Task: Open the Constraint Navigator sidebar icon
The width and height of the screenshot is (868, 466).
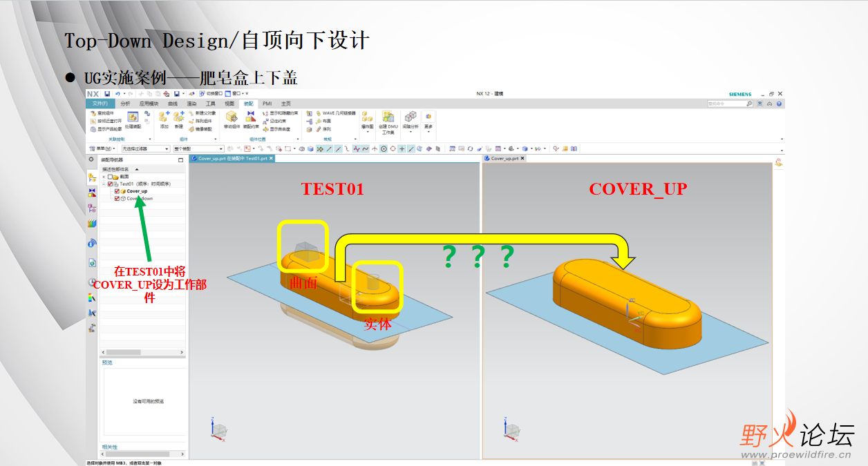Action: click(92, 193)
